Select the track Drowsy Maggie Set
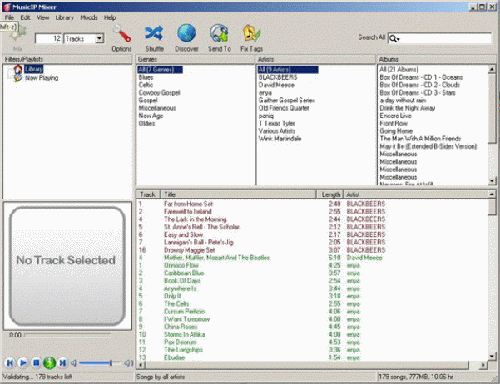Viewport: 500px width, 384px height. pyautogui.click(x=189, y=250)
